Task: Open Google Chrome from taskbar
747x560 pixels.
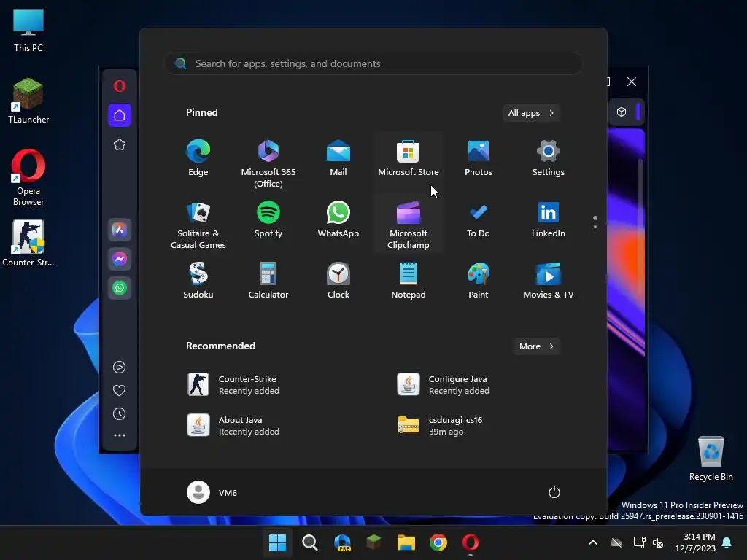Action: click(x=438, y=542)
